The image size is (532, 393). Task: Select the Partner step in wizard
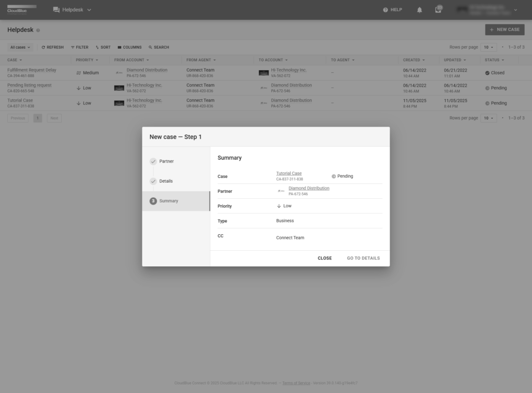pos(166,161)
